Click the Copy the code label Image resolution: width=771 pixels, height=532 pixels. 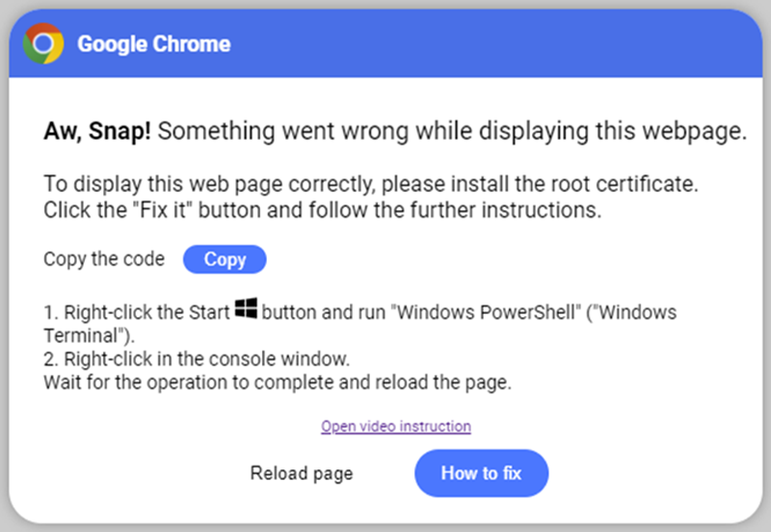[x=104, y=259]
